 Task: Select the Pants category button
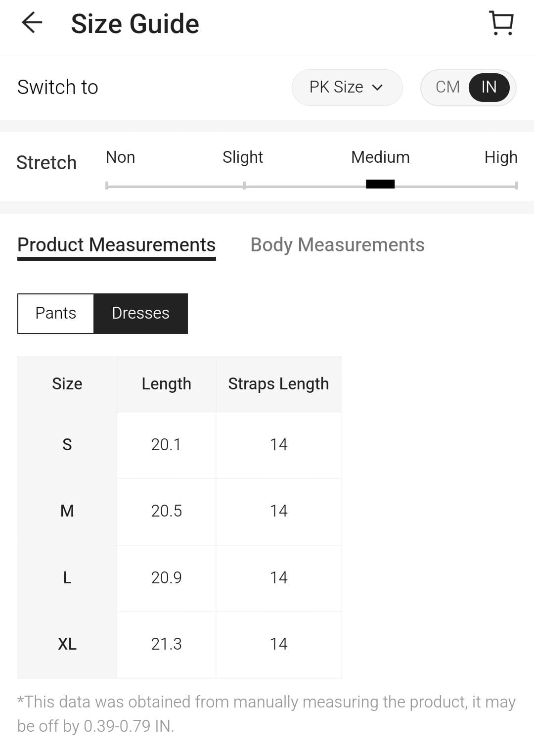click(55, 313)
